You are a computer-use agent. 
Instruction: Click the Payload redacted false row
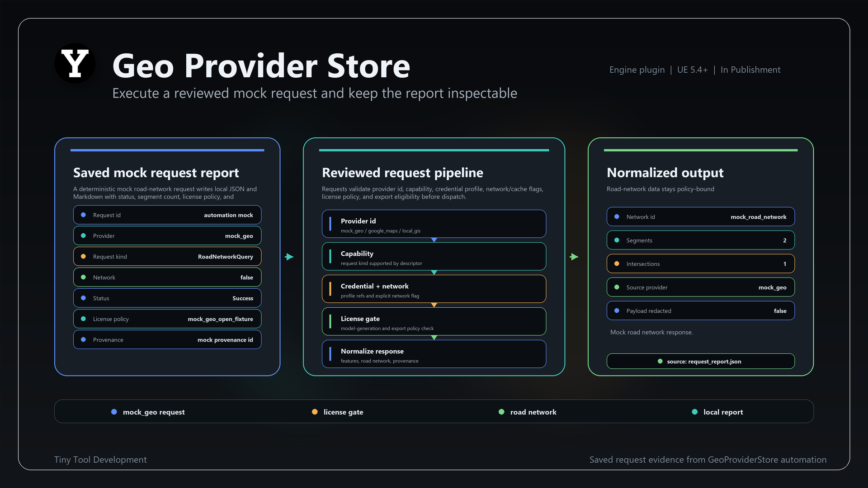point(701,311)
